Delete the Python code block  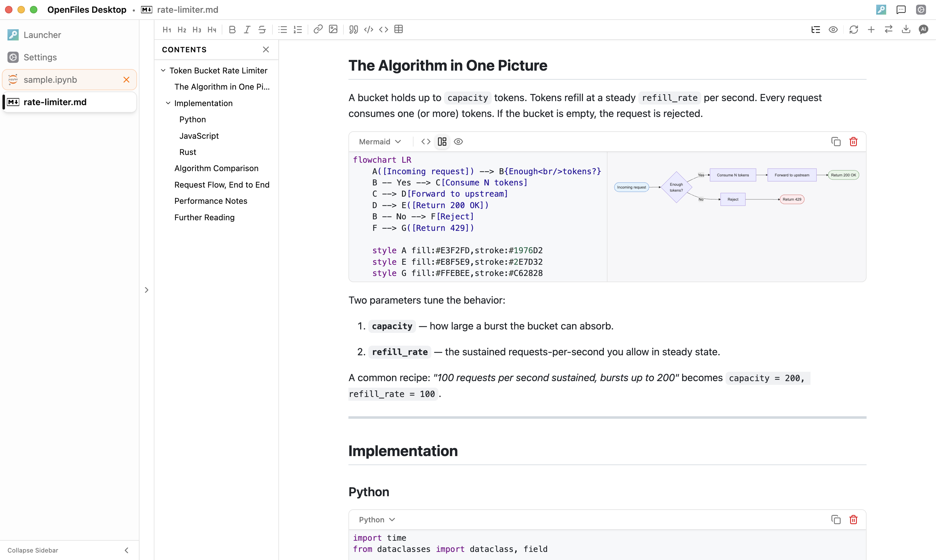853,520
